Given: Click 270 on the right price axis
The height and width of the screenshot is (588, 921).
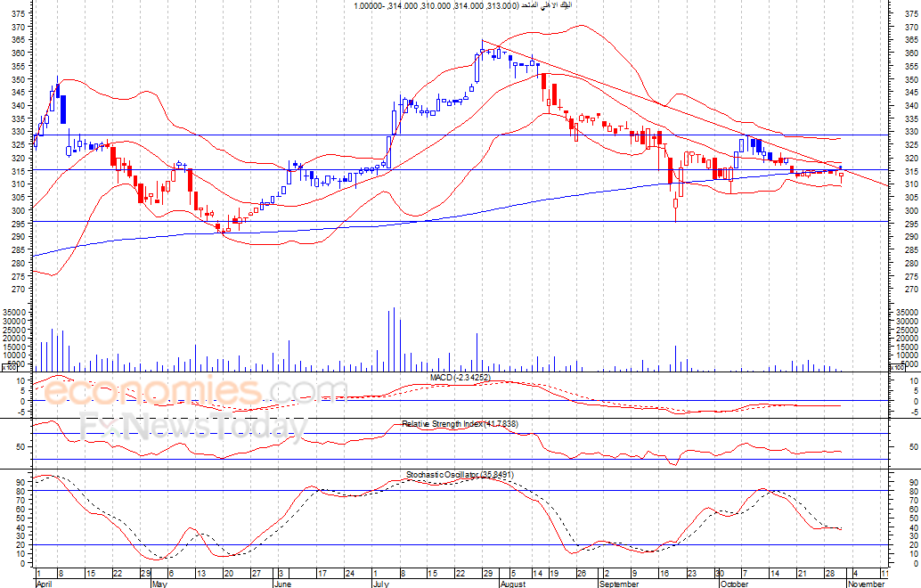Looking at the screenshot, I should [x=911, y=289].
